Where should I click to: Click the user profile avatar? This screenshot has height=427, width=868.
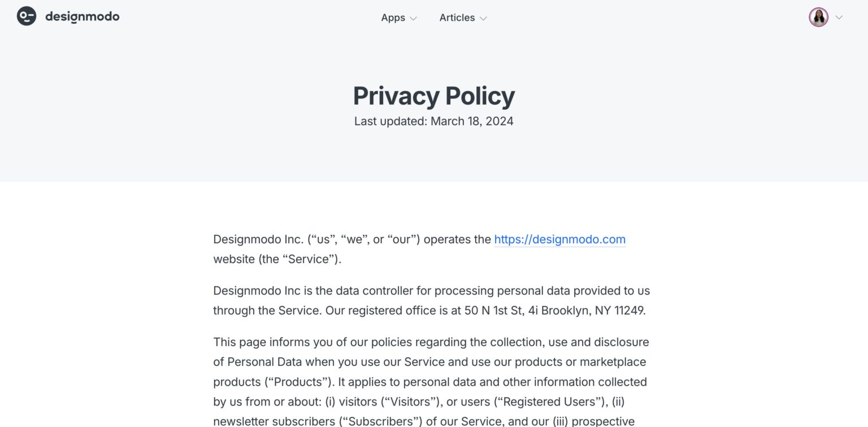(818, 17)
